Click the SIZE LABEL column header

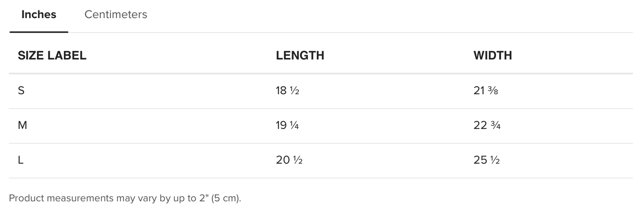52,55
